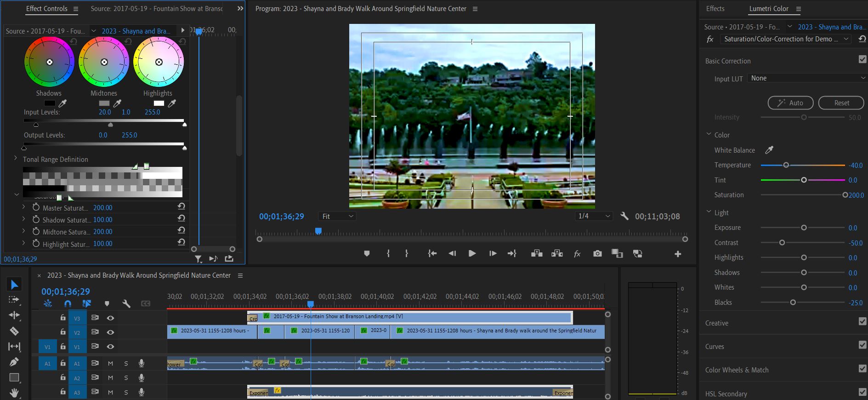868x400 pixels.
Task: Select the Razor tool
Action: tap(14, 331)
